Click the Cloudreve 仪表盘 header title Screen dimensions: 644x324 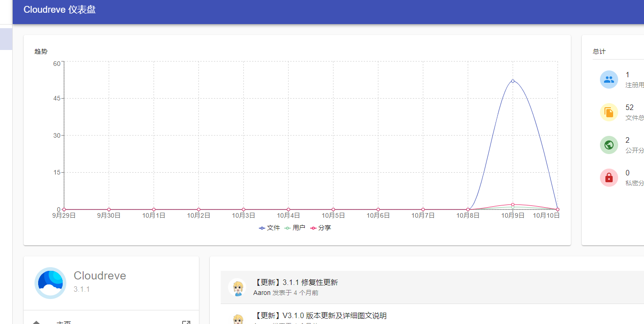[x=59, y=10]
